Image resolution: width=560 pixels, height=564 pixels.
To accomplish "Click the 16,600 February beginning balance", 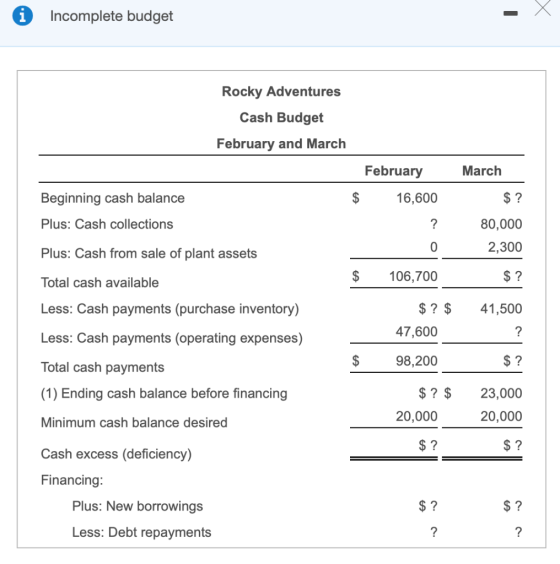I will [417, 198].
